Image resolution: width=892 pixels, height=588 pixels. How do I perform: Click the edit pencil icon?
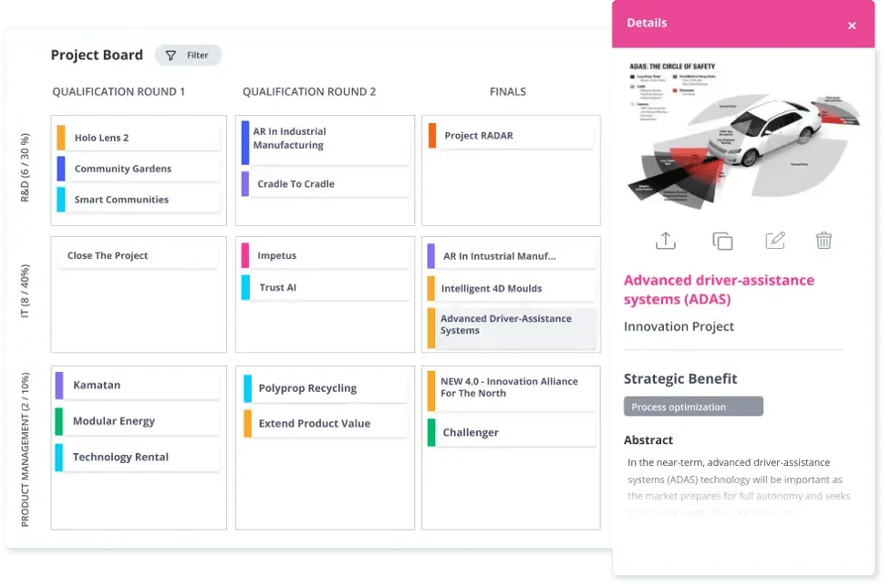[774, 241]
